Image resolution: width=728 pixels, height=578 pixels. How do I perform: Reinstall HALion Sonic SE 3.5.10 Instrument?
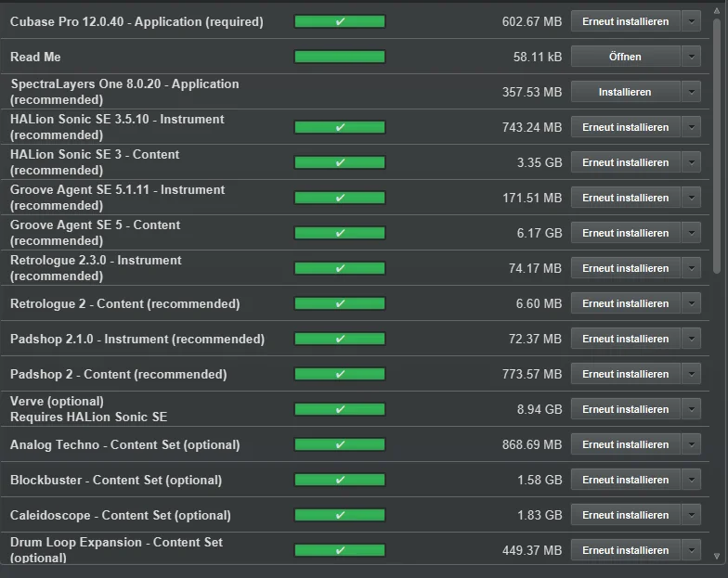(626, 127)
